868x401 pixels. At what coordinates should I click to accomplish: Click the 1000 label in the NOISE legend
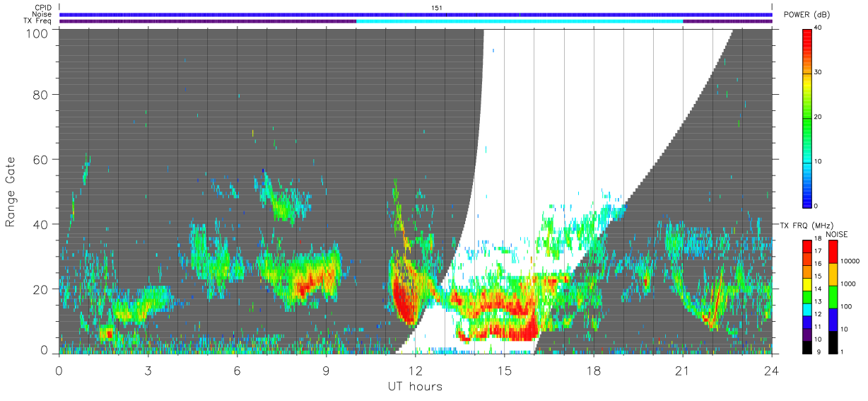[x=848, y=284]
